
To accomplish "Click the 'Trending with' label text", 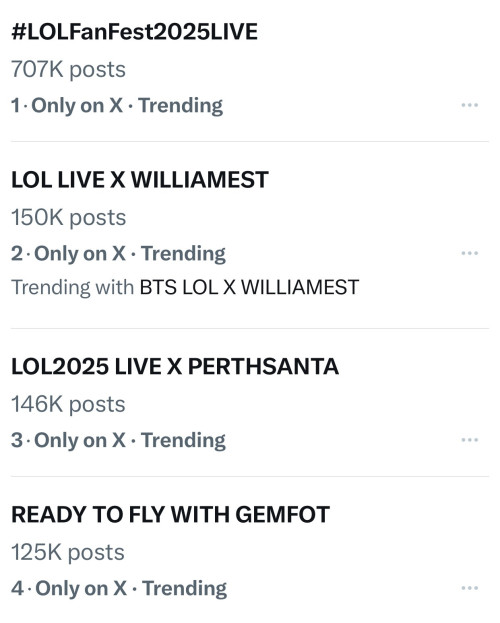I will click(72, 287).
